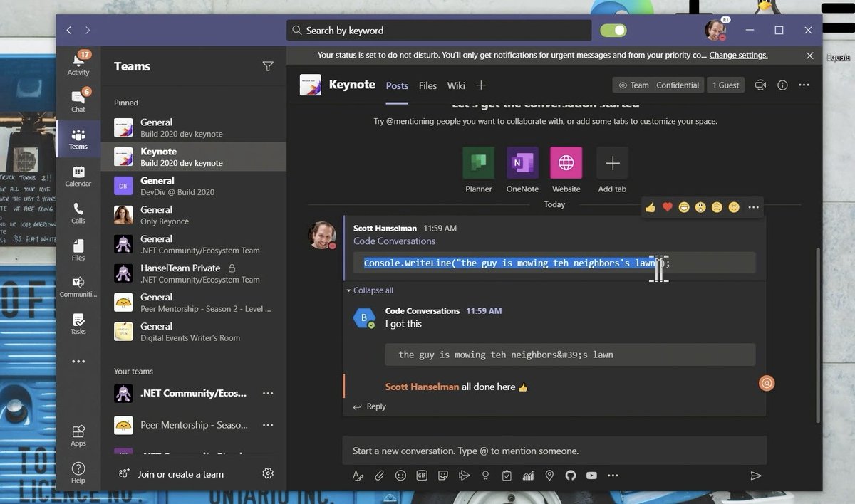Open manage teams settings gear
Image resolution: width=855 pixels, height=504 pixels.
click(x=268, y=473)
